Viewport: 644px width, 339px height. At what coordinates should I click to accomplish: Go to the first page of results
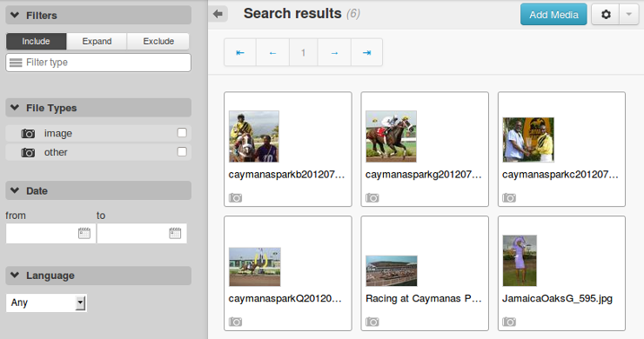tap(240, 52)
